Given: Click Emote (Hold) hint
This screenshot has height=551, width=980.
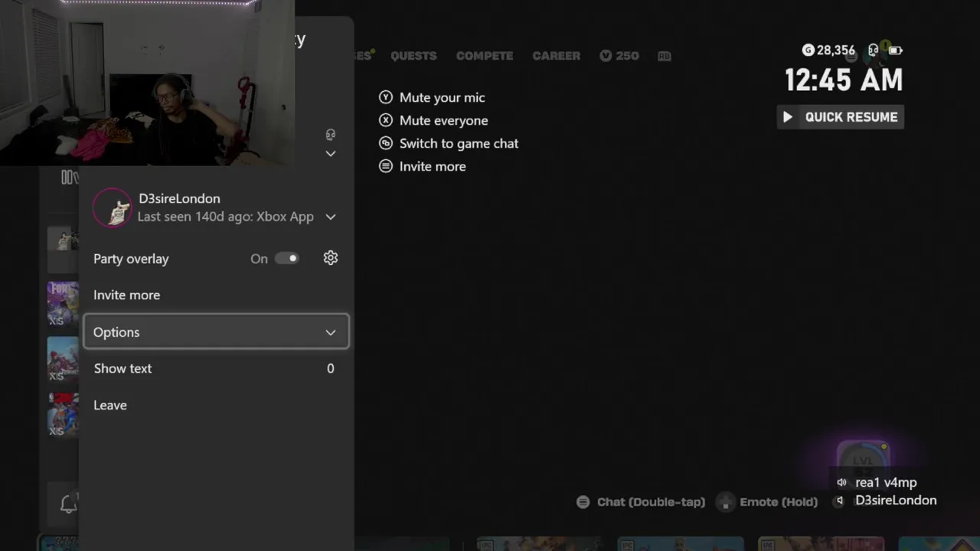Looking at the screenshot, I should click(779, 502).
